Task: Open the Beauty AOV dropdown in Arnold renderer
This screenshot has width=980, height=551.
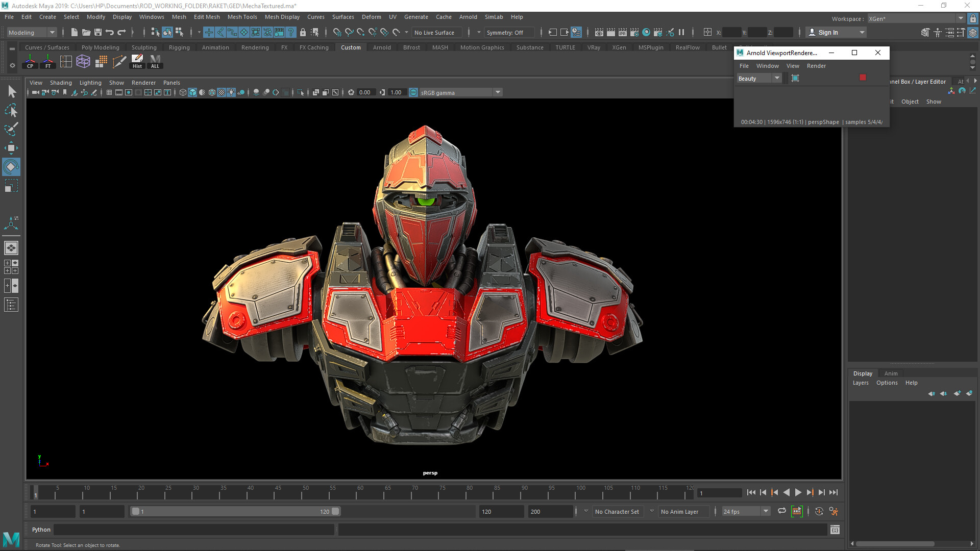Action: (x=777, y=78)
